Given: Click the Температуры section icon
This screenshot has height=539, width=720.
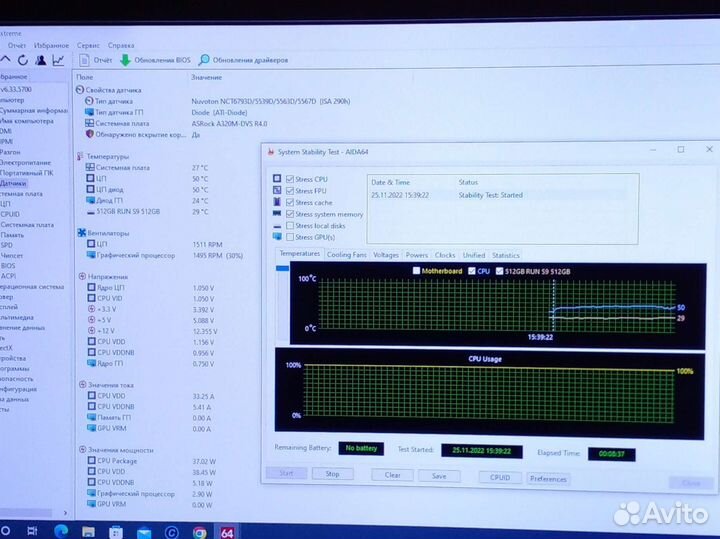Looking at the screenshot, I should click(80, 156).
